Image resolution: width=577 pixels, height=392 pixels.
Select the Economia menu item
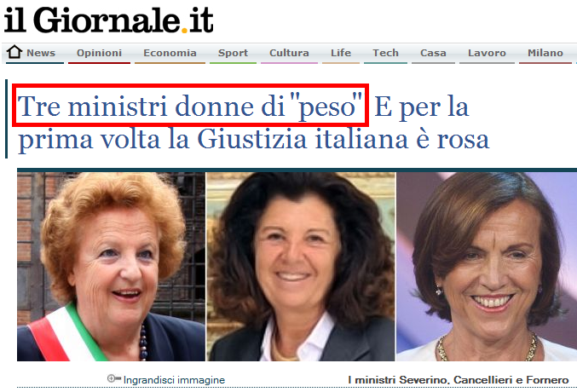click(x=170, y=53)
